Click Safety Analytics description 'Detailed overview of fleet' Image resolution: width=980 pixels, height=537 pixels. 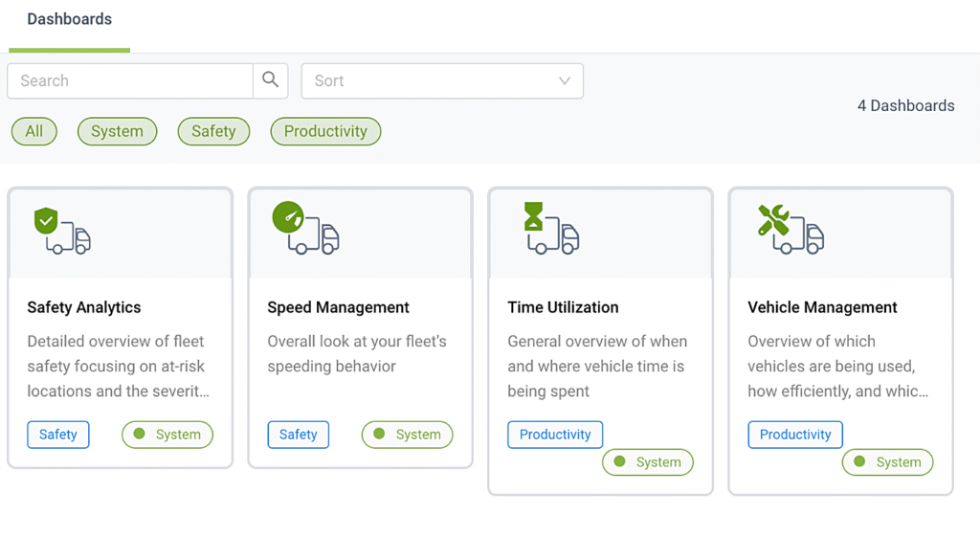point(116,342)
